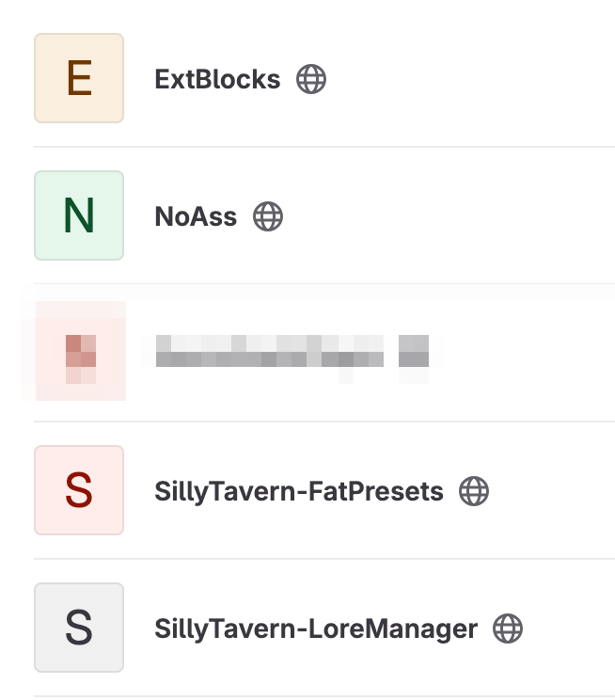The height and width of the screenshot is (700, 615).
Task: Select the NoAss list row
Action: pyautogui.click(x=324, y=215)
